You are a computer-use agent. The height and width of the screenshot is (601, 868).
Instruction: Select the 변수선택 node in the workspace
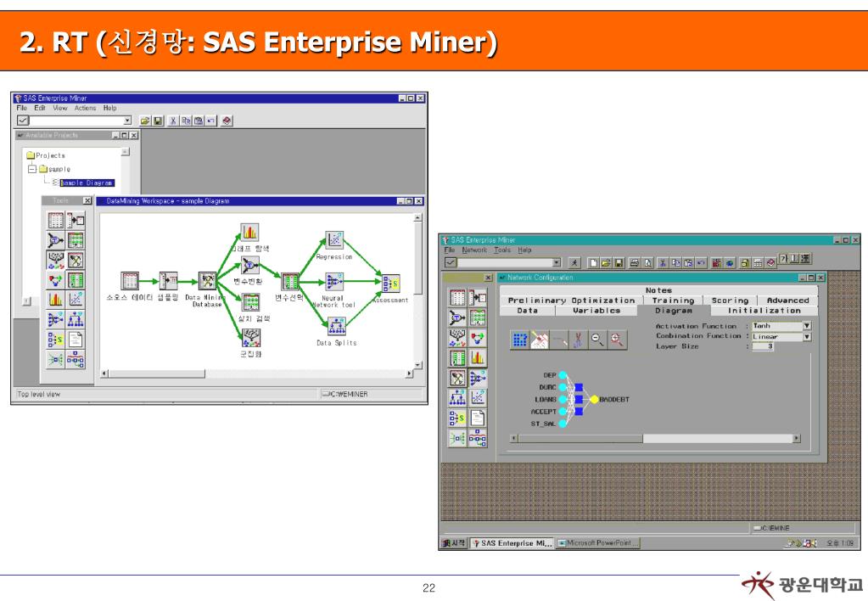coord(289,282)
